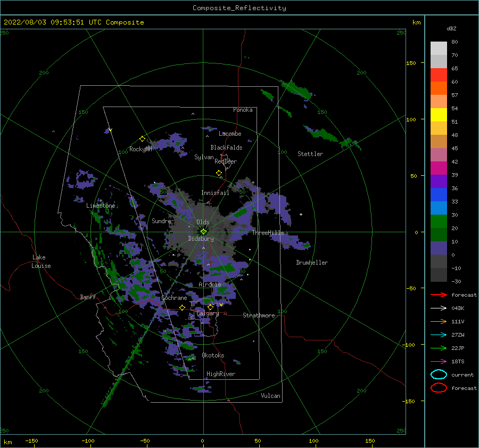The height and width of the screenshot is (448, 479).
Task: Select the yellow diamond marker near RockyMH
Action: tap(142, 139)
